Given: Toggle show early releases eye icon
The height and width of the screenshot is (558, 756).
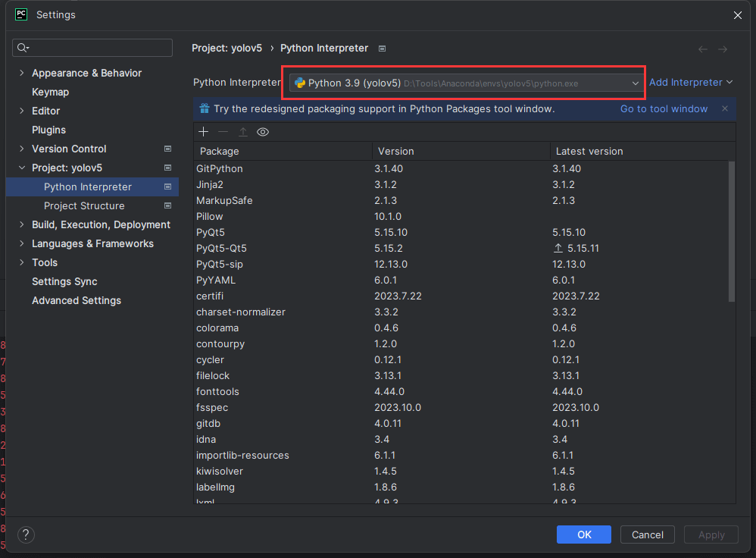Looking at the screenshot, I should click(263, 132).
